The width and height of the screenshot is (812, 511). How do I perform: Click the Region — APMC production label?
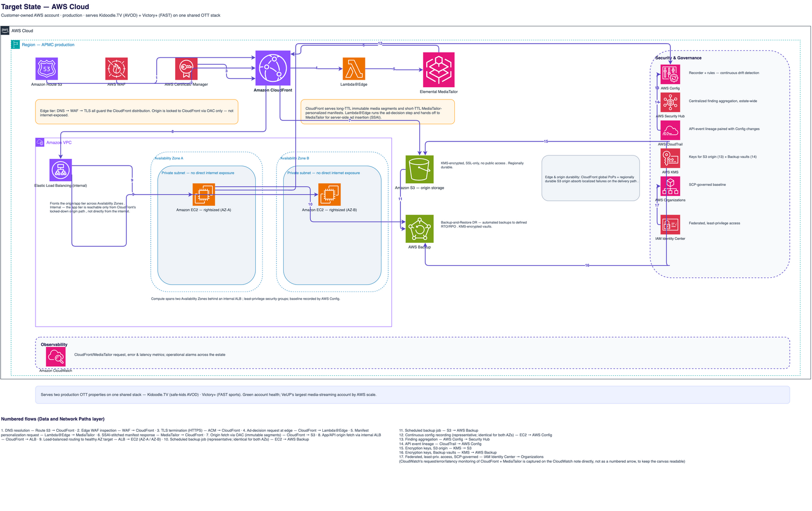point(48,45)
